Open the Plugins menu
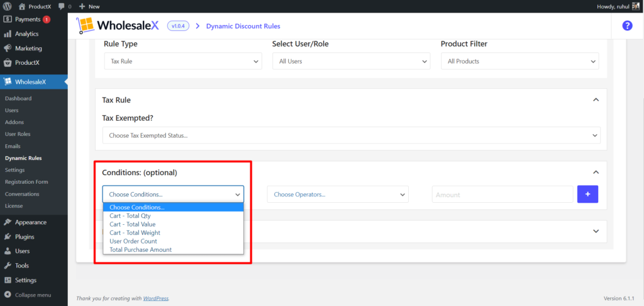 (25, 237)
